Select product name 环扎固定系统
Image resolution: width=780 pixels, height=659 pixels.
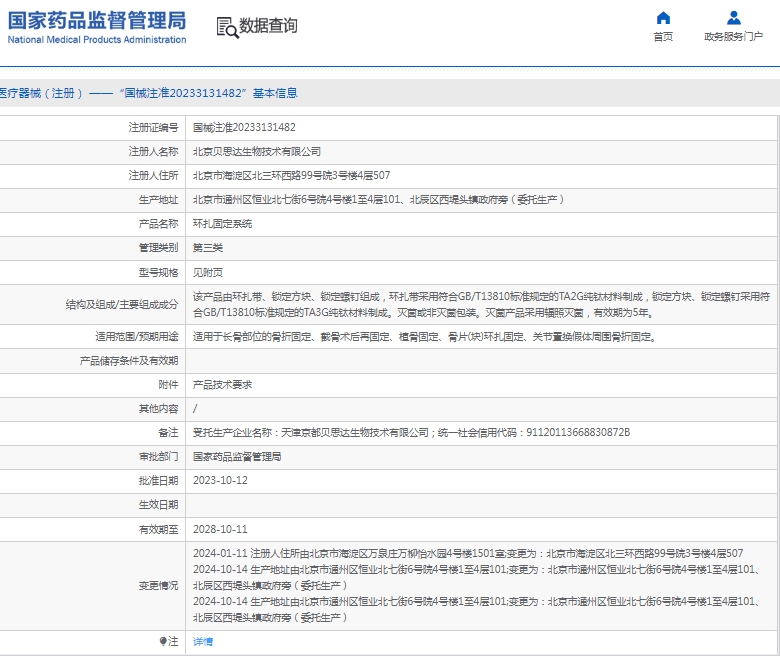[x=222, y=223]
